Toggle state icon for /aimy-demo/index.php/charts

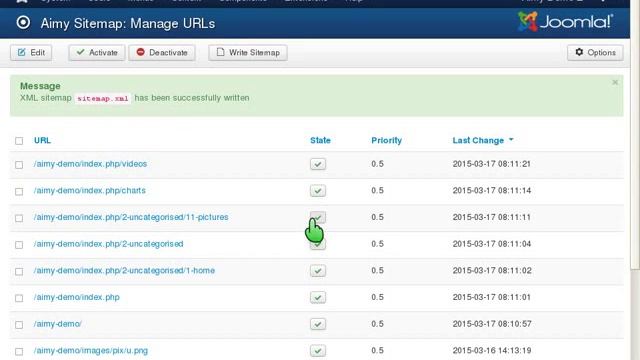[x=318, y=191]
